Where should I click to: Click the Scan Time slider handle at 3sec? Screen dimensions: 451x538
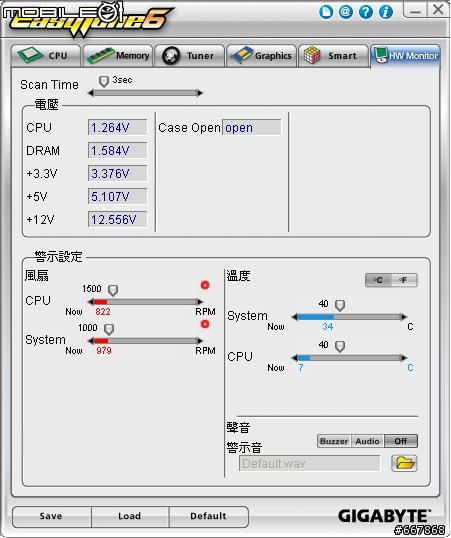[104, 81]
